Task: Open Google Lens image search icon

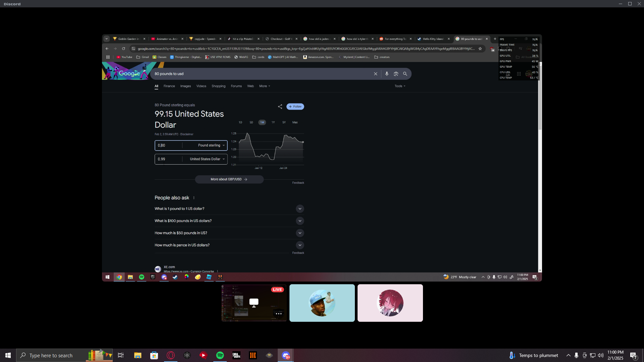Action: (396, 74)
